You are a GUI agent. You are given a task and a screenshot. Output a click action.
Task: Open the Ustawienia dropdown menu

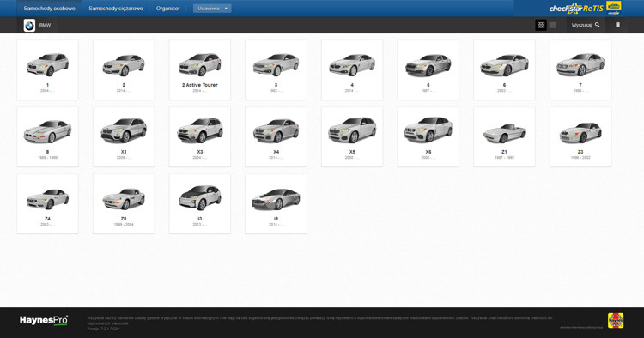[x=212, y=9]
